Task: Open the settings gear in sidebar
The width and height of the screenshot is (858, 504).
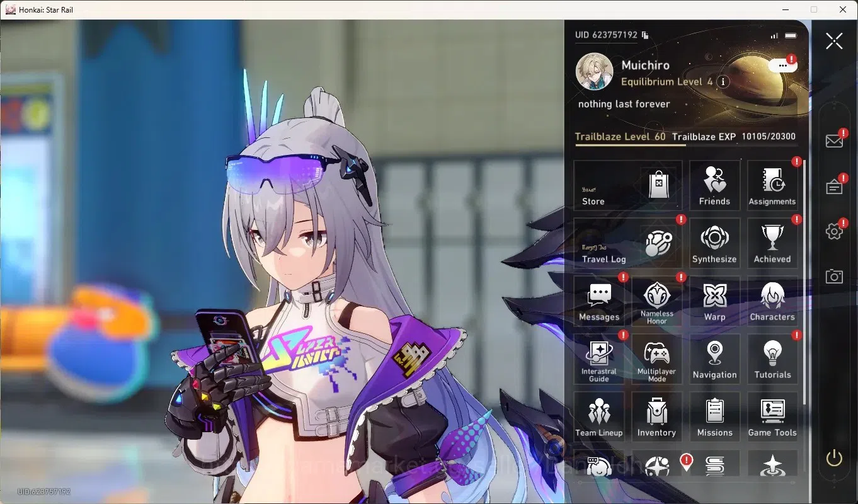Action: (x=834, y=231)
